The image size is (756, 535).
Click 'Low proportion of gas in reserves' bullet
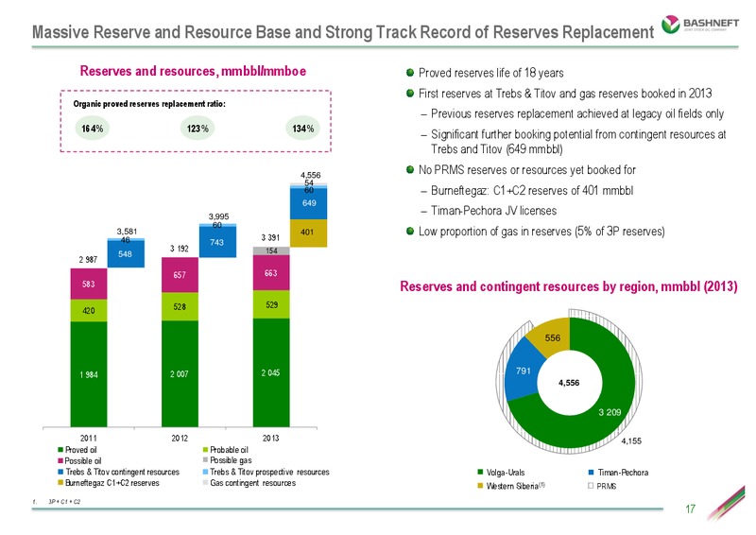pos(541,232)
